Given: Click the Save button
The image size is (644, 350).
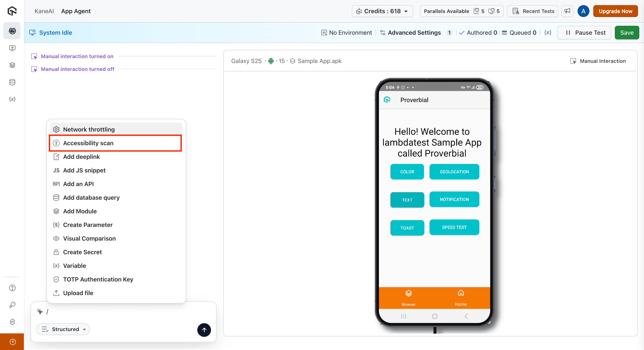Looking at the screenshot, I should pyautogui.click(x=627, y=33).
